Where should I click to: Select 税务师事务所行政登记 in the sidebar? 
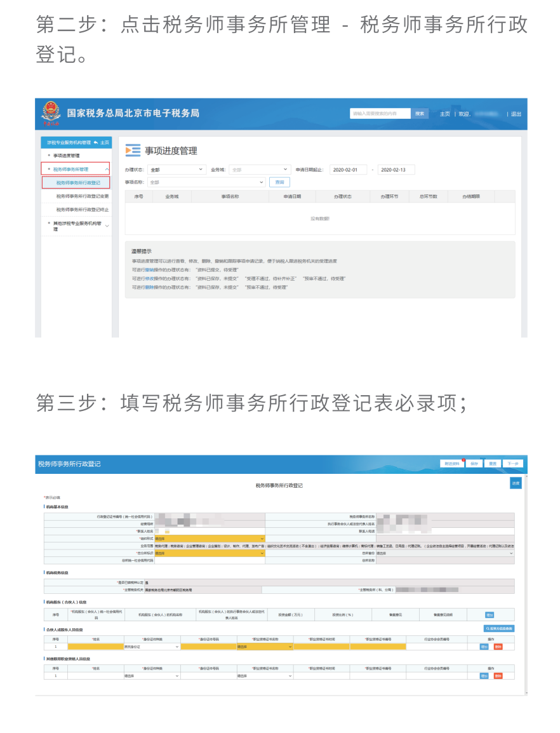click(x=76, y=183)
